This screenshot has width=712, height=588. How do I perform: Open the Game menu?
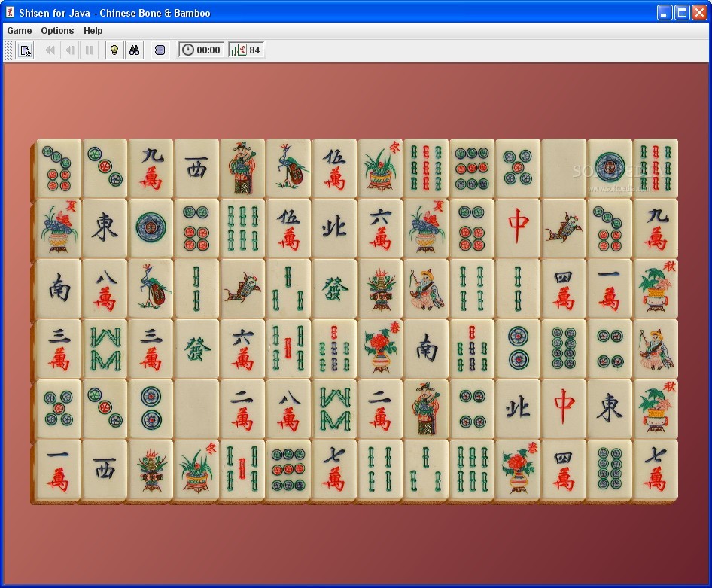(20, 30)
